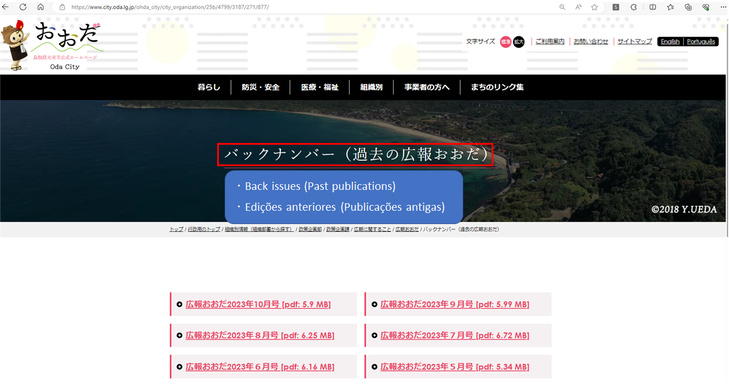Add this page to favorites with the star icon
729x385 pixels.
coord(594,7)
